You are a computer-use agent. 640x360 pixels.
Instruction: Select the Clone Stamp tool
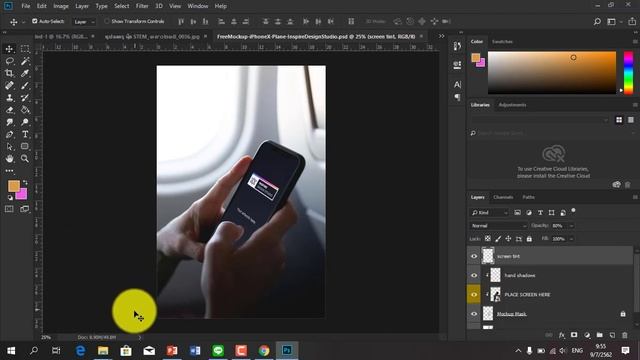9,98
